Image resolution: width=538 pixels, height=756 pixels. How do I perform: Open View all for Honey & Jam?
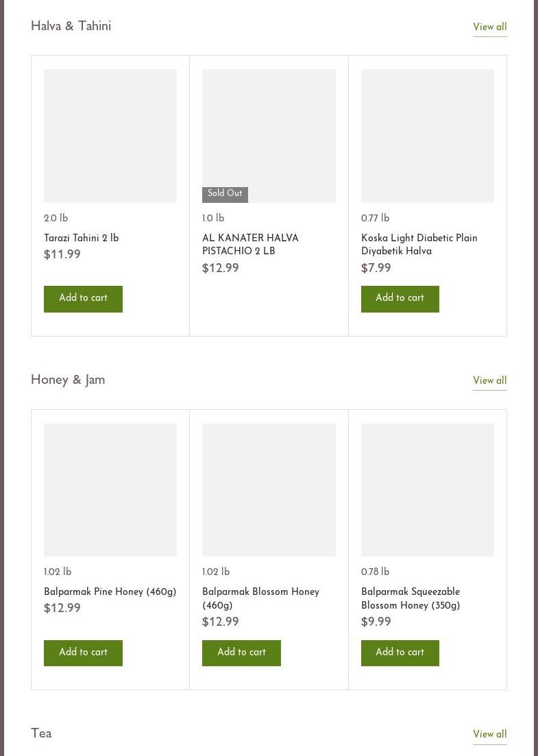coord(489,380)
